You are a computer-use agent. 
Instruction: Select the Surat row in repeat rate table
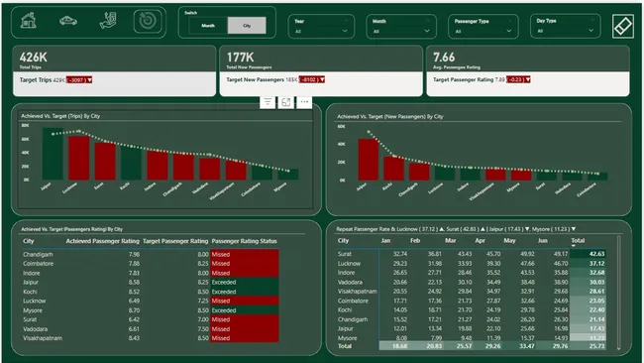point(471,254)
